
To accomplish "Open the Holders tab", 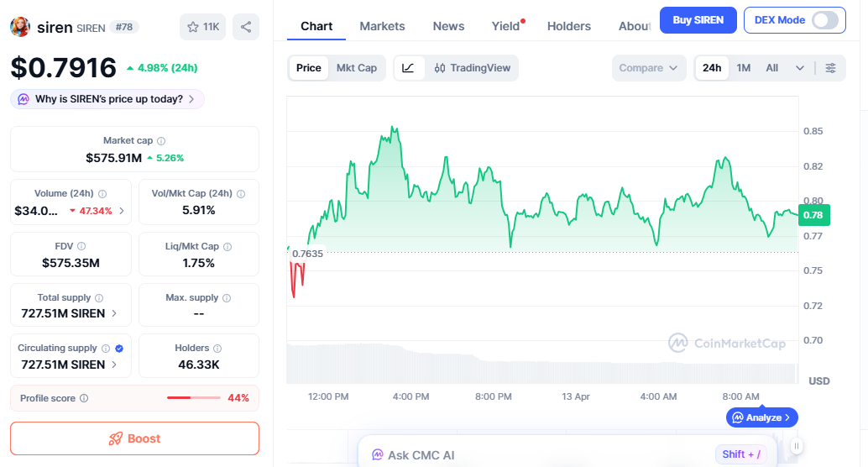I will point(569,26).
